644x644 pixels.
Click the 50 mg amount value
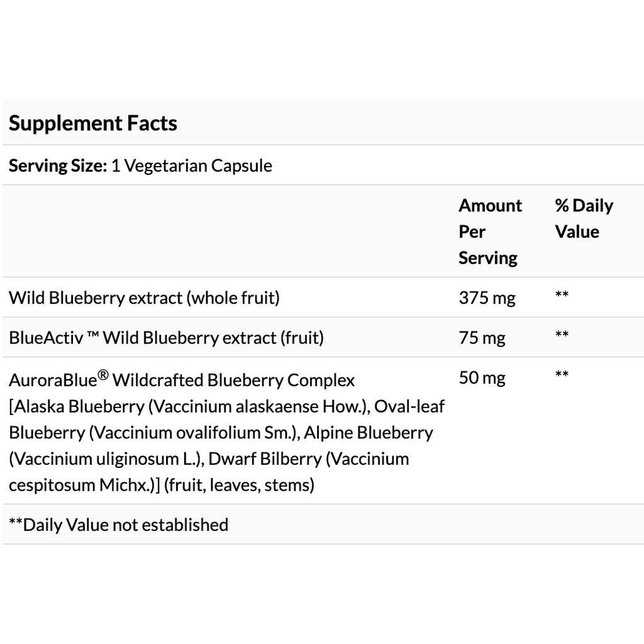(482, 377)
